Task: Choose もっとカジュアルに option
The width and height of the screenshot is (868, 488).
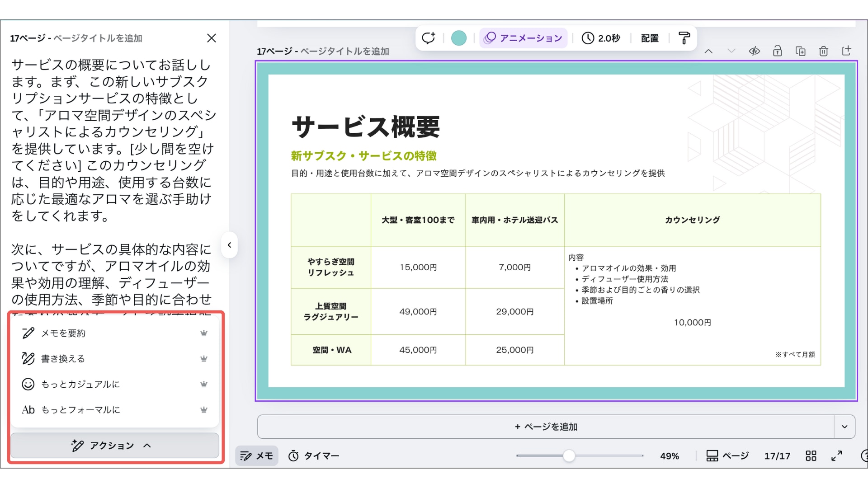Action: tap(80, 385)
